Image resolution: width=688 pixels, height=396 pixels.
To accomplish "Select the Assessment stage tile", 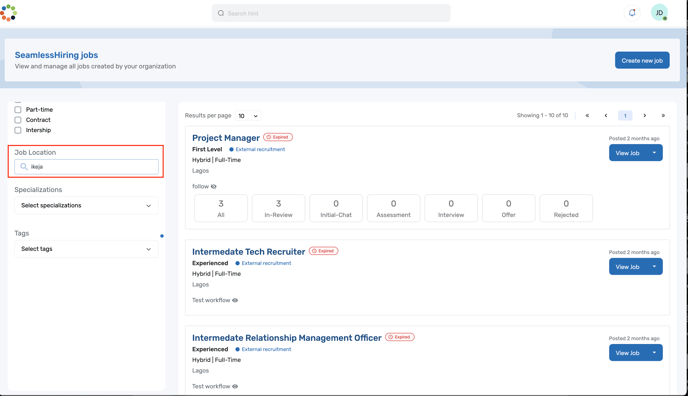I will point(393,208).
